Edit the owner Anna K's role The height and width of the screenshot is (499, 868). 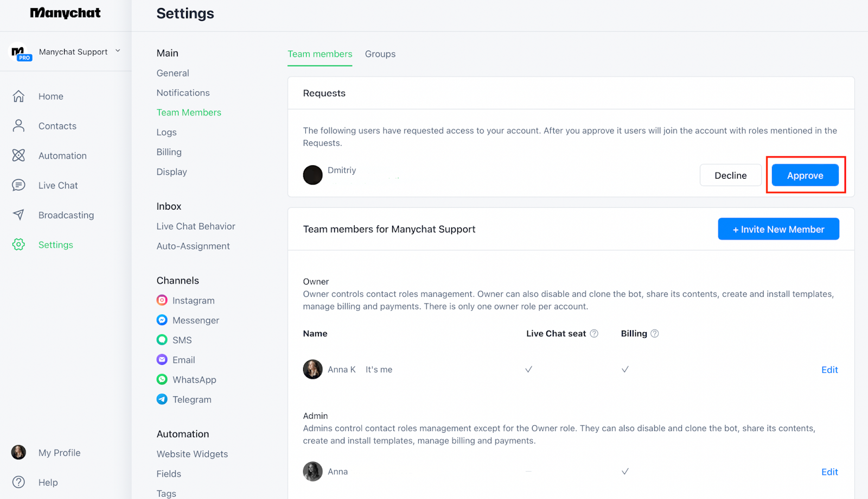tap(829, 370)
